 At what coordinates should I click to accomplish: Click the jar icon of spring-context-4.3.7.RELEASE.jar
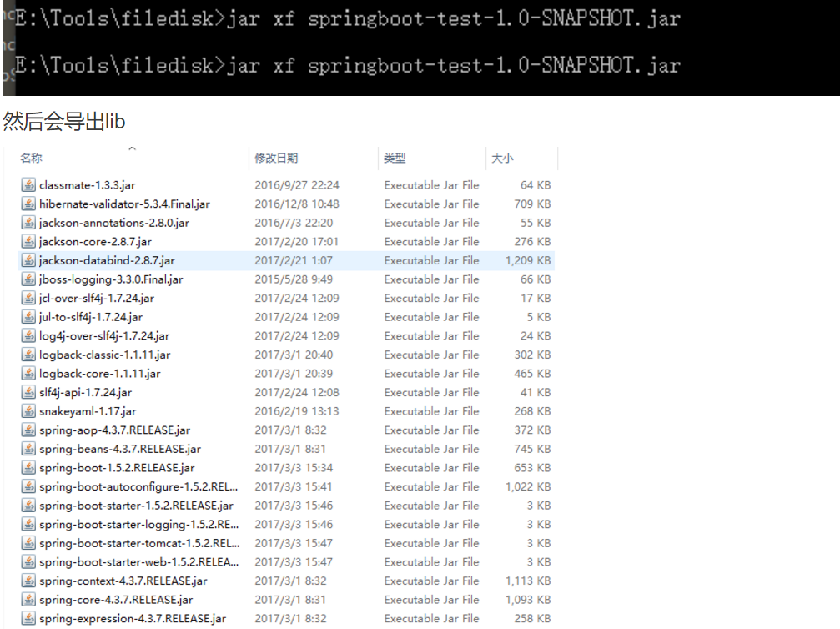pos(28,581)
